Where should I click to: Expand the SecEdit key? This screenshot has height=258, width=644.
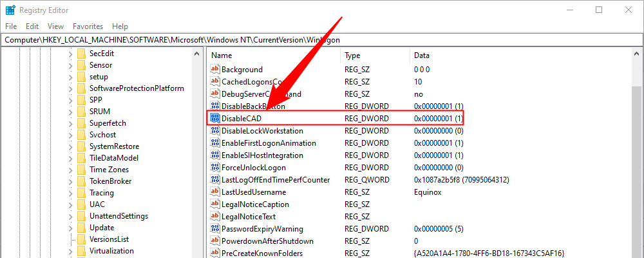[x=71, y=54]
